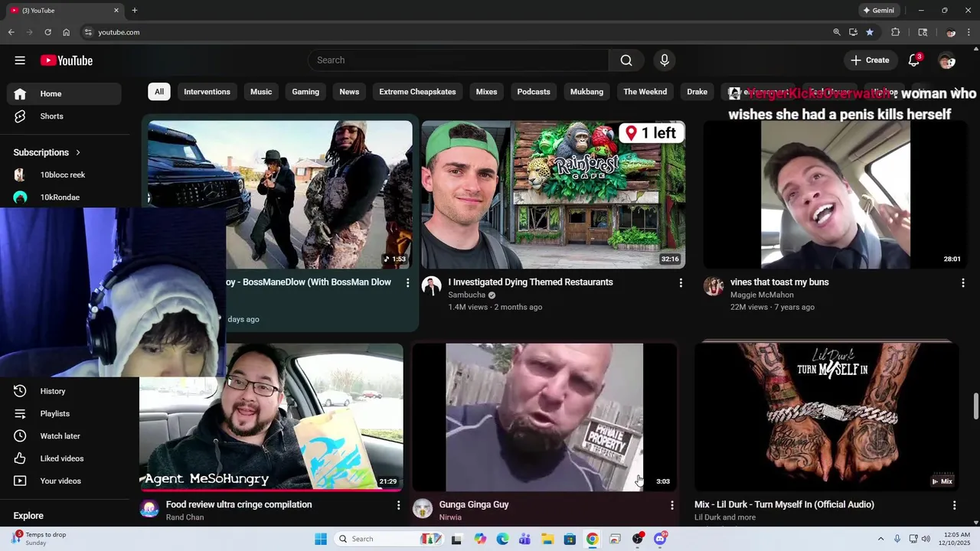The width and height of the screenshot is (980, 551).
Task: Open options for Gunga Ginga Guy video
Action: [x=672, y=505]
